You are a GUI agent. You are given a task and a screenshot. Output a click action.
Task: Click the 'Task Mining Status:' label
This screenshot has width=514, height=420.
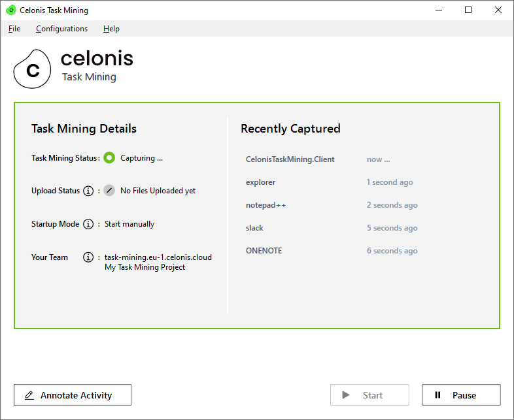(65, 158)
